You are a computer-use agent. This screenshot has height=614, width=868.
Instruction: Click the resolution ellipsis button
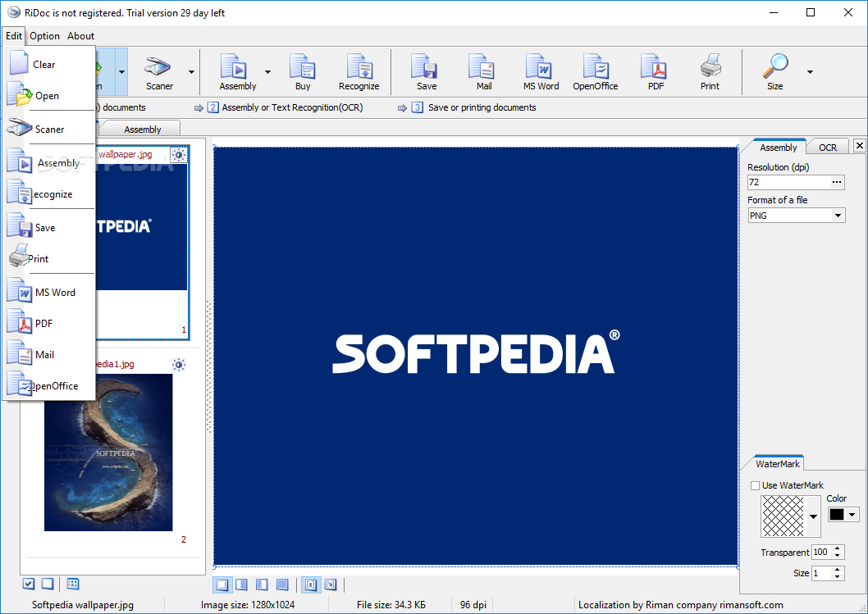837,182
